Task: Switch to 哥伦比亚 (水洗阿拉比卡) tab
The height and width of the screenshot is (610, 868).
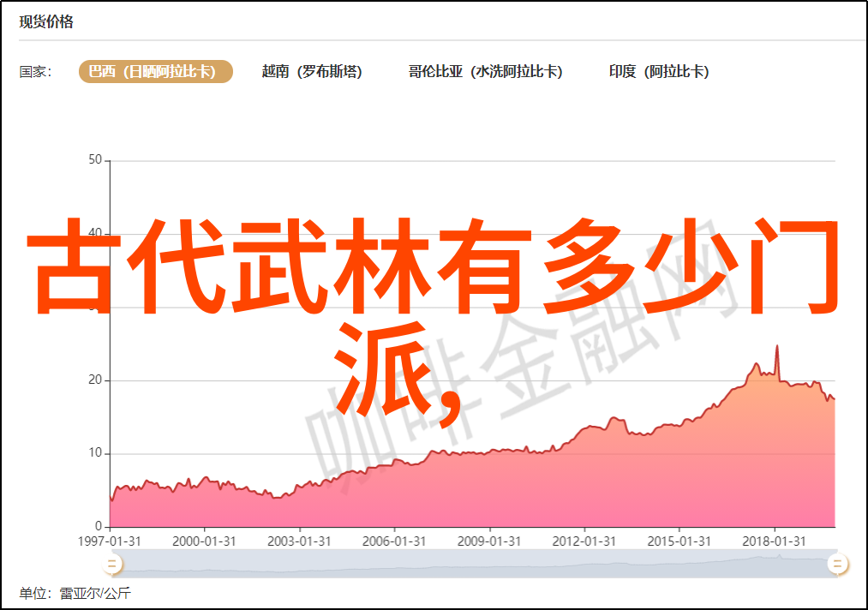Action: pos(486,72)
